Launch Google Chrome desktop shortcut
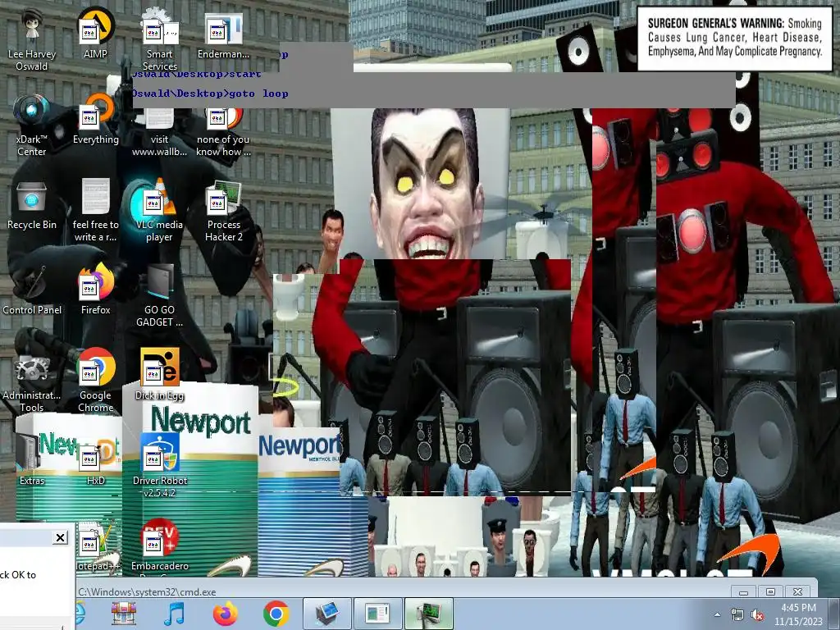The width and height of the screenshot is (840, 630). tap(95, 381)
